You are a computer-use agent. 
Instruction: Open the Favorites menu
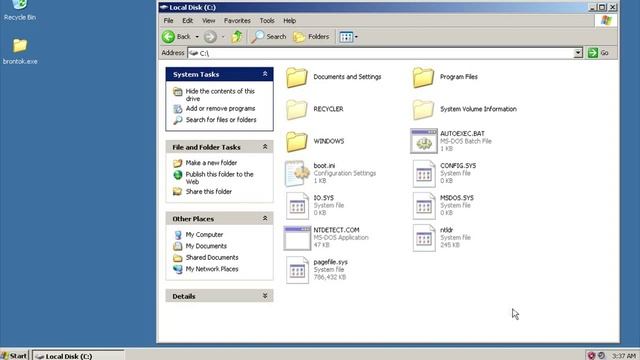pos(237,20)
